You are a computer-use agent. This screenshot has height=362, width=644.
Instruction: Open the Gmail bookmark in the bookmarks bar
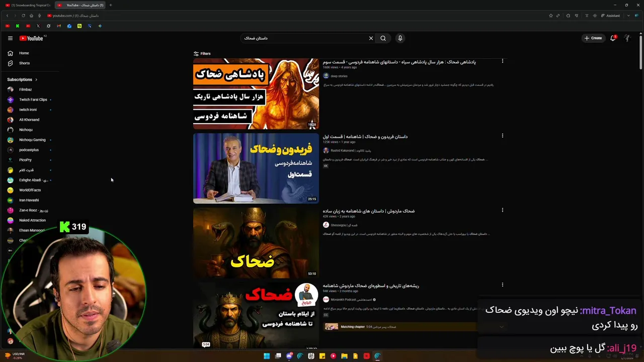[x=59, y=26]
